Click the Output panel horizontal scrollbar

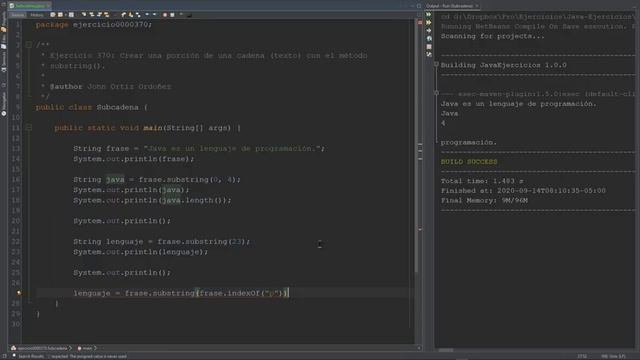click(446, 350)
